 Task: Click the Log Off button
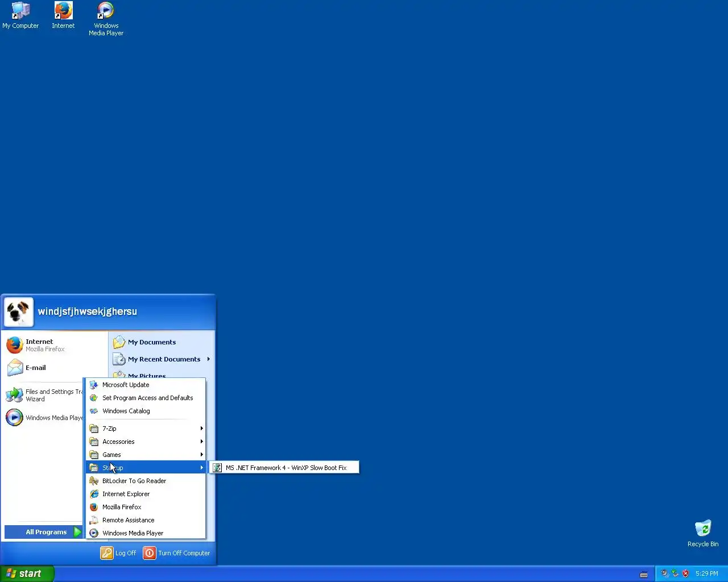pyautogui.click(x=119, y=553)
